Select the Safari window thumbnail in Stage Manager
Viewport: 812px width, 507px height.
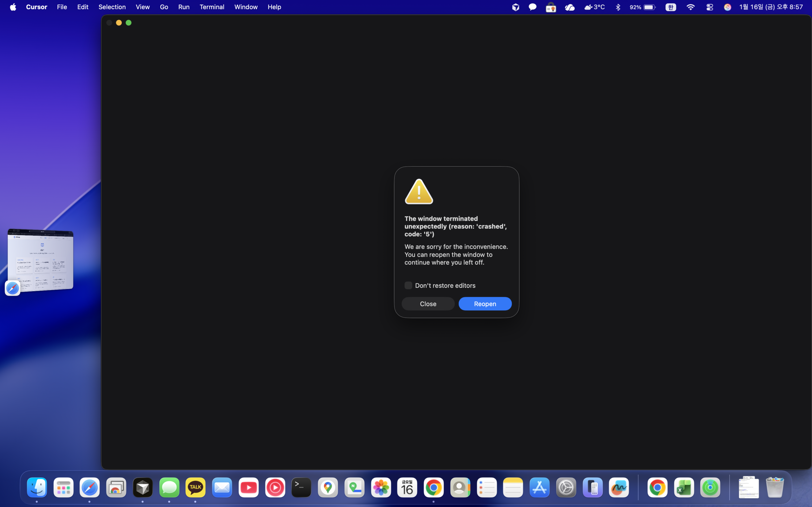point(41,260)
